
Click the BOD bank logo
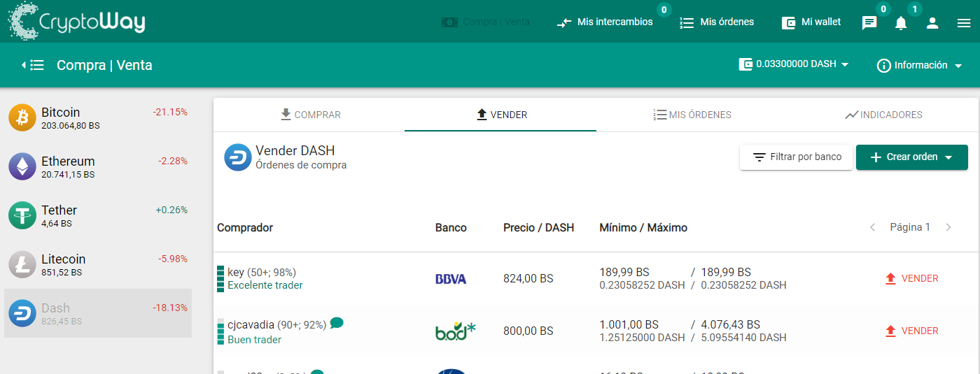(x=455, y=331)
